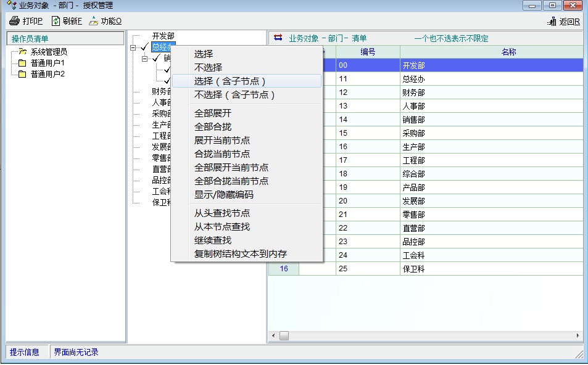Click the red-blue swap arrows icon

coord(278,38)
